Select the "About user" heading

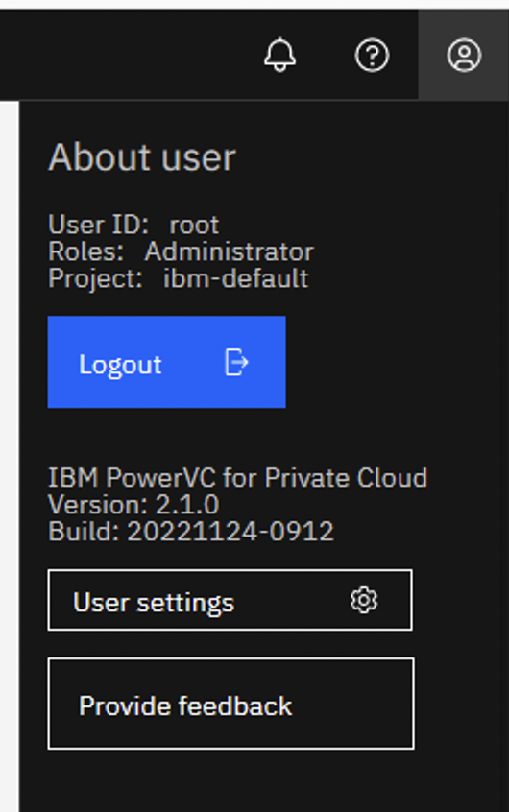(x=142, y=157)
